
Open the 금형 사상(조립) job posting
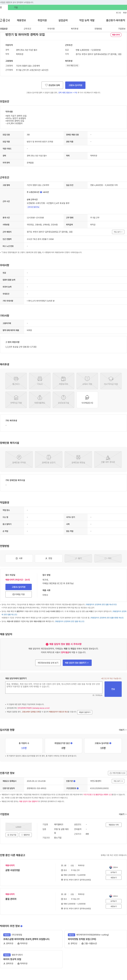coord(13,870)
